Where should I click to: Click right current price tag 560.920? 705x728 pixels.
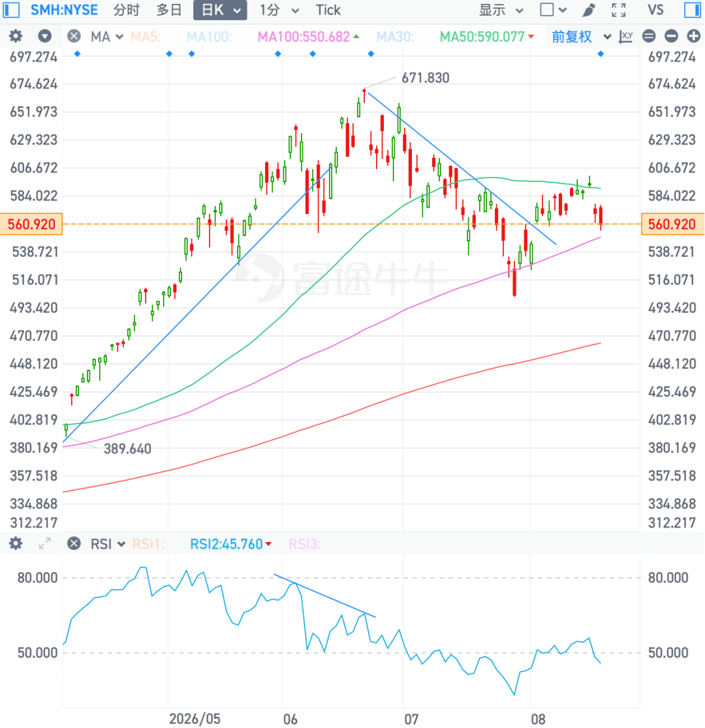point(672,224)
